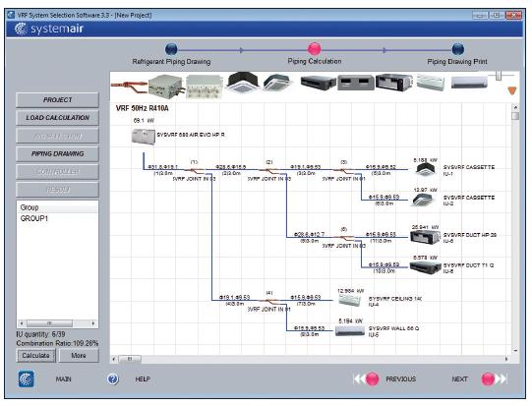Click the HELP label

tap(143, 378)
